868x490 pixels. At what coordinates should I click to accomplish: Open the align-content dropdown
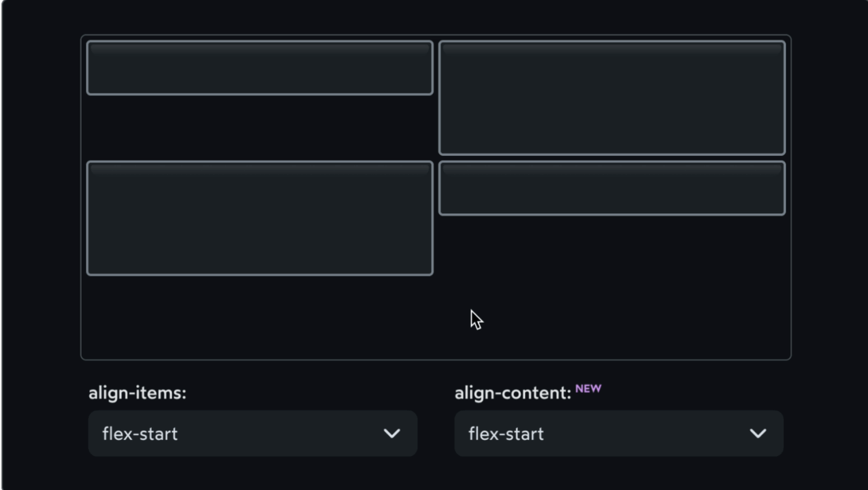click(x=618, y=434)
